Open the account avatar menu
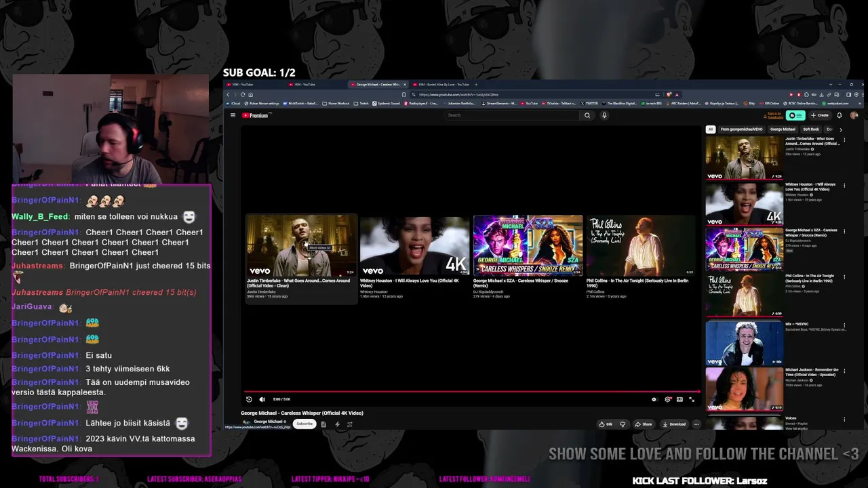 (854, 115)
